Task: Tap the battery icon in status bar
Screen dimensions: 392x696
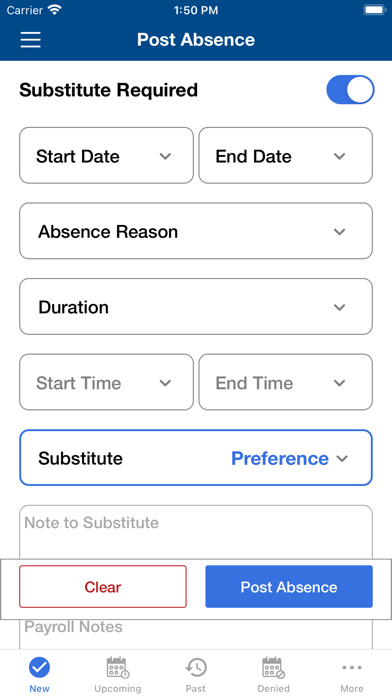Action: tap(374, 10)
